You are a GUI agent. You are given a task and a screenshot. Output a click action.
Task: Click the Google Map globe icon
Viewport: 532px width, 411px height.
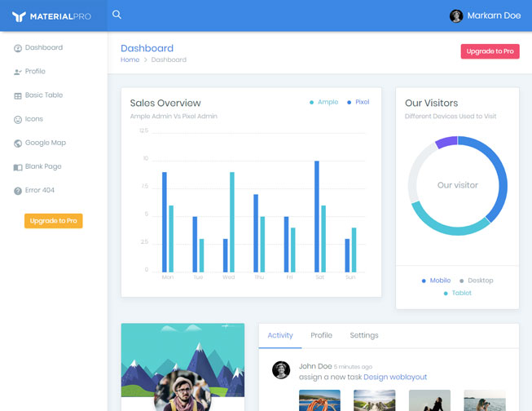18,144
